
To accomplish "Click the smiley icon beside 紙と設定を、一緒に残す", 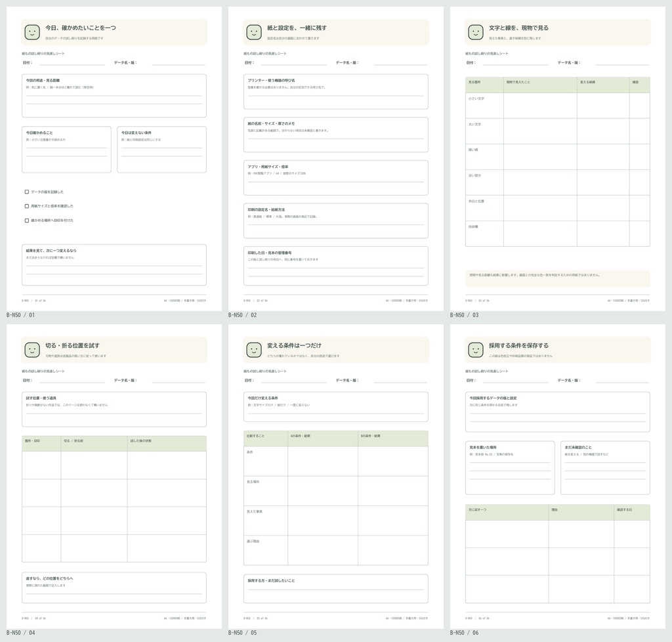I will (254, 32).
